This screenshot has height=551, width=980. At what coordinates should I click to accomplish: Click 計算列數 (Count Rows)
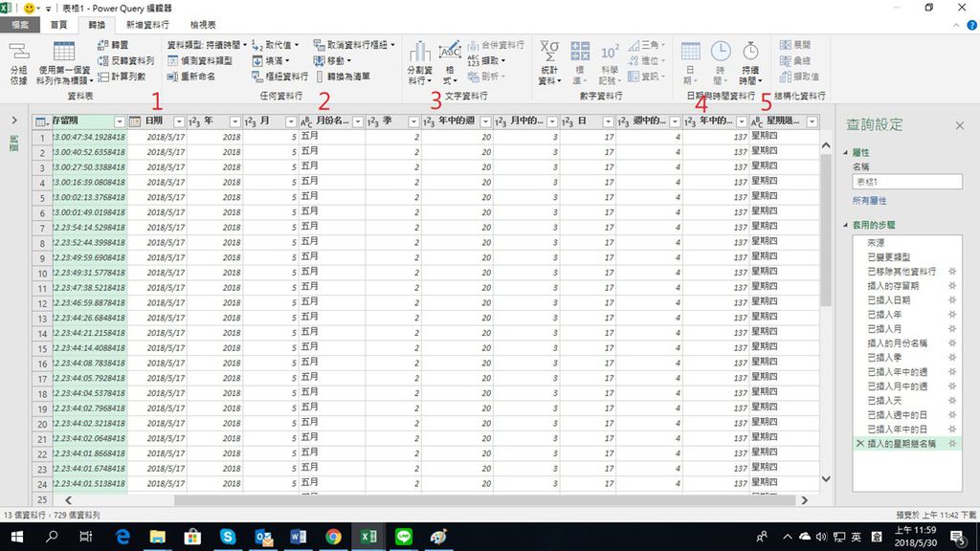click(122, 77)
